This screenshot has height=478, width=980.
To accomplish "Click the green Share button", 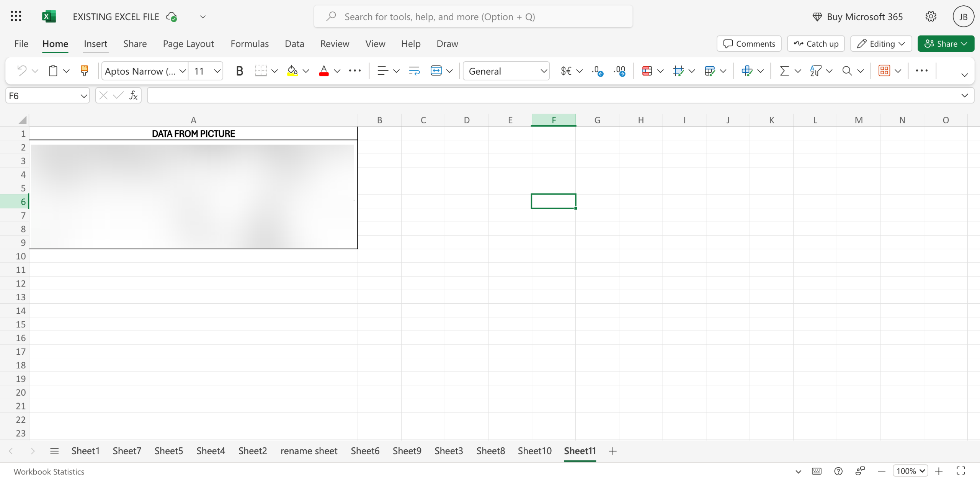I will [x=946, y=44].
